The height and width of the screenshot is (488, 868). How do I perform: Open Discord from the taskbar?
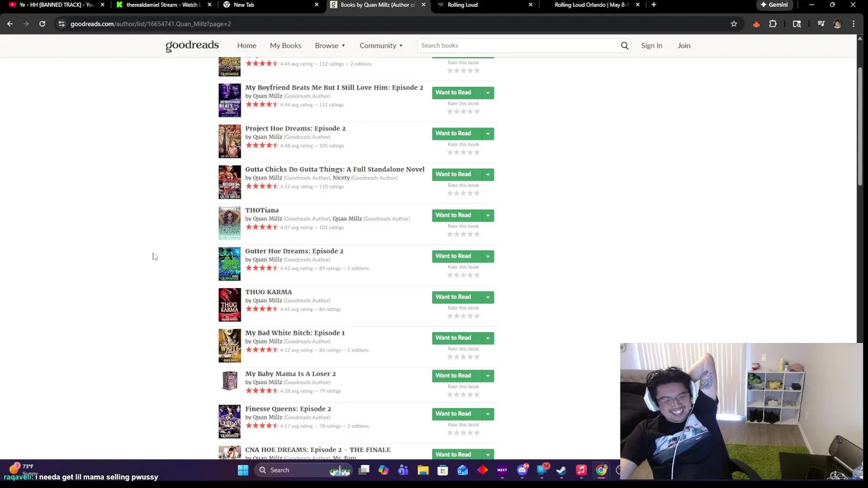(x=522, y=470)
